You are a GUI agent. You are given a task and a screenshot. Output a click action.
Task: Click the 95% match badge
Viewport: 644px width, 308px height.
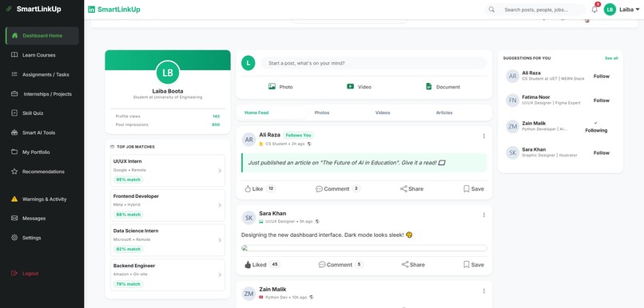point(128,180)
